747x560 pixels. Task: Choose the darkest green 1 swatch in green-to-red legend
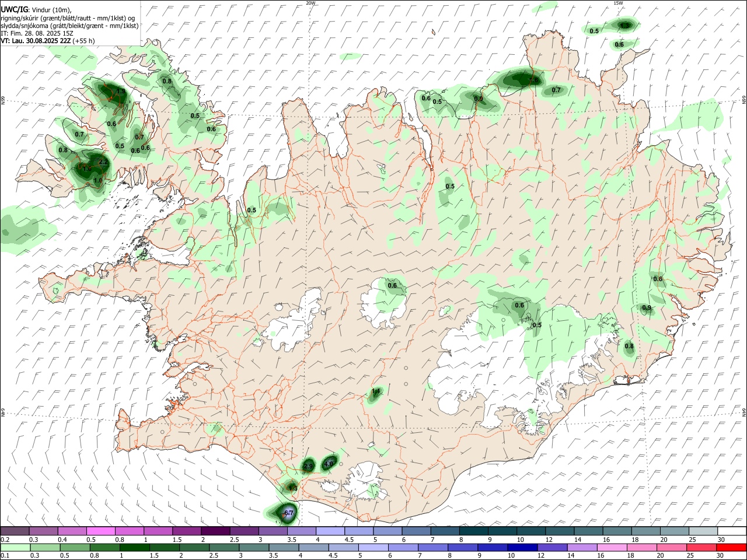coord(134,547)
